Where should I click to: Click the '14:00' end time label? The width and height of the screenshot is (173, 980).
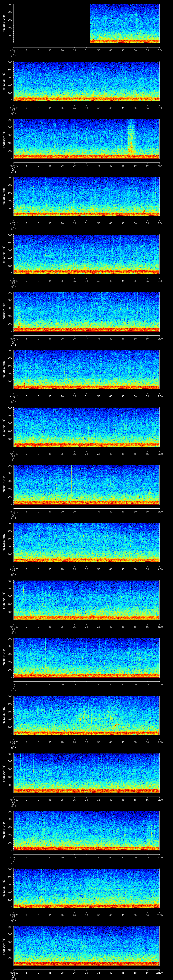tap(159, 569)
